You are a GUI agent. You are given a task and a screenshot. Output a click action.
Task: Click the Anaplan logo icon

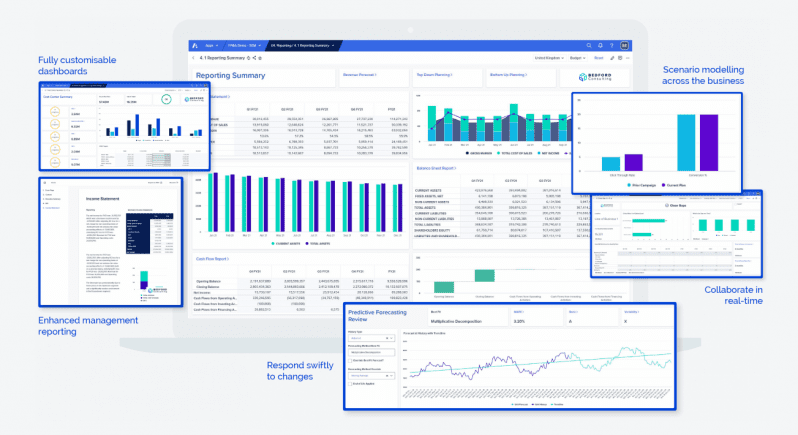tap(193, 45)
